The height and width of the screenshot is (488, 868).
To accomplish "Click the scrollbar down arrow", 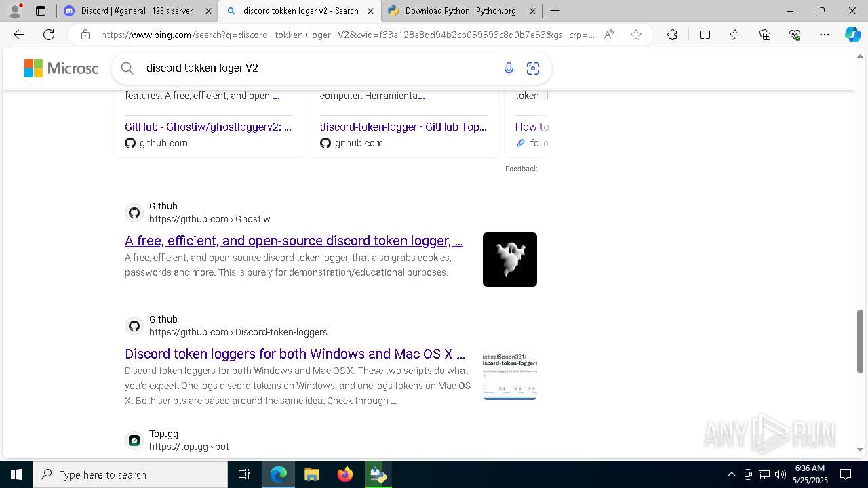I will point(860,449).
